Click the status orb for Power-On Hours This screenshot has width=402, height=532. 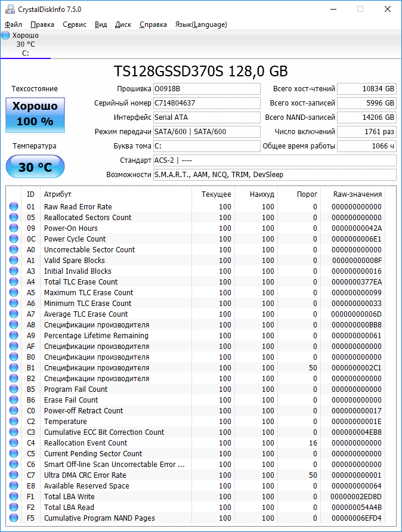coord(14,228)
